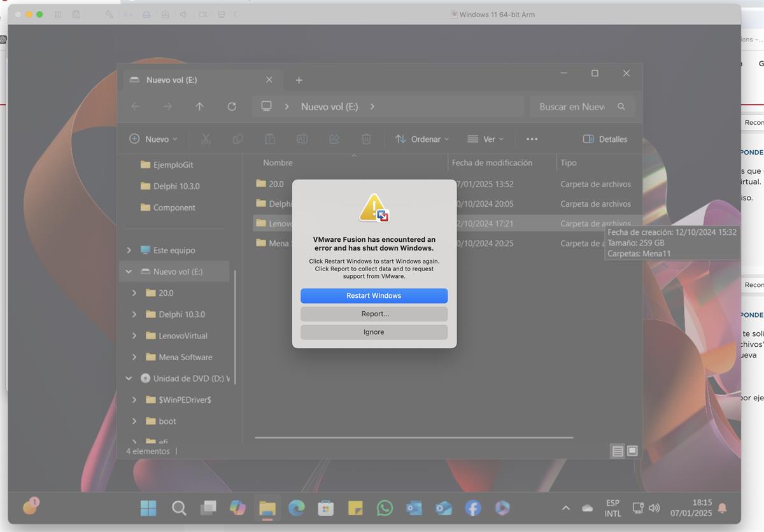Expand Mena Software tree node
764x532 pixels.
[x=134, y=357]
